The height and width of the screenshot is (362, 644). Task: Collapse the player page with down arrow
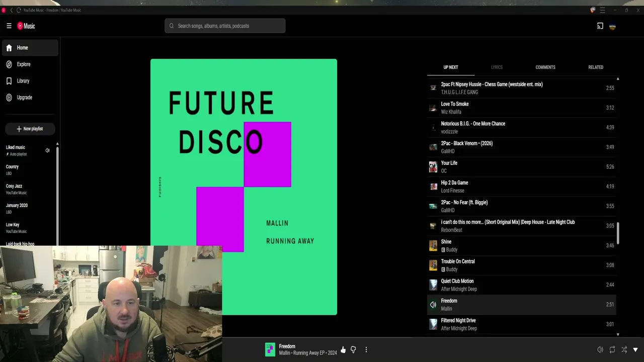[635, 350]
